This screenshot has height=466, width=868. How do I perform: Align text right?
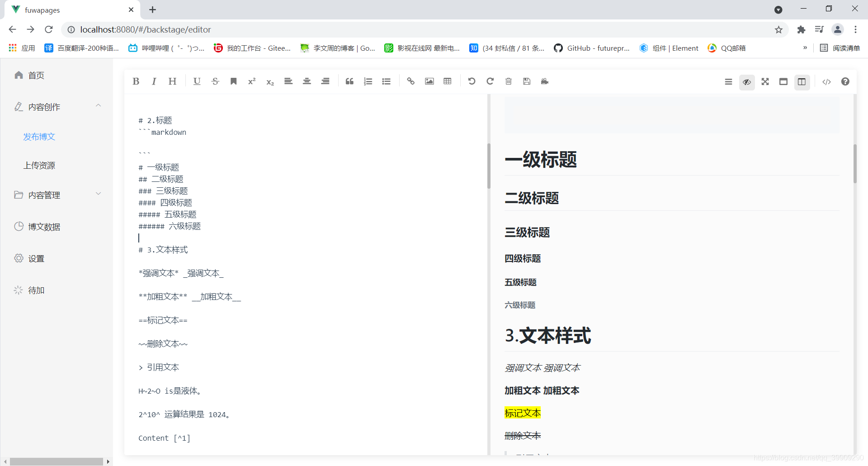325,81
